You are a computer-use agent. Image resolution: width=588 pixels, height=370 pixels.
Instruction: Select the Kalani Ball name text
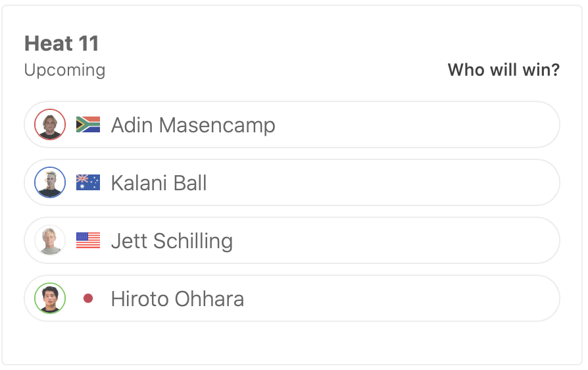pos(159,183)
